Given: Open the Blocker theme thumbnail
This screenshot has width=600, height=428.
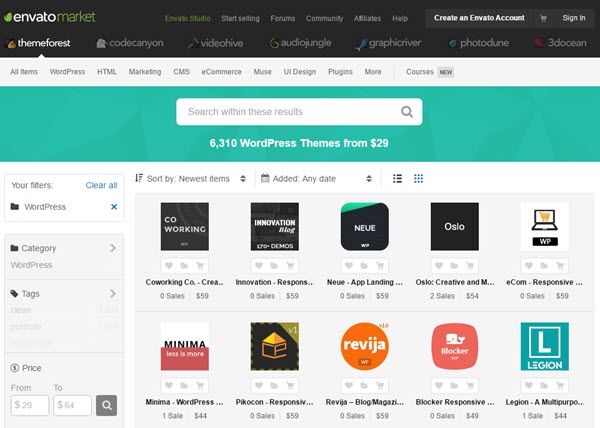Looking at the screenshot, I should (x=455, y=346).
